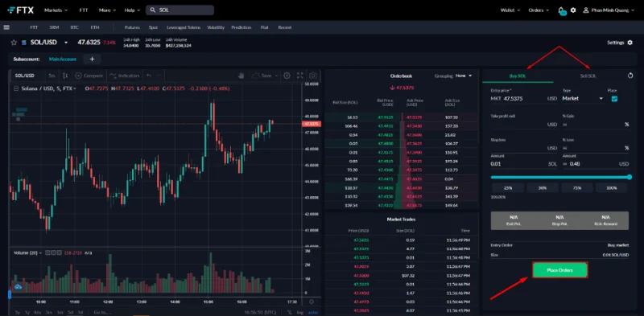Open chart Indicators

pyautogui.click(x=125, y=76)
